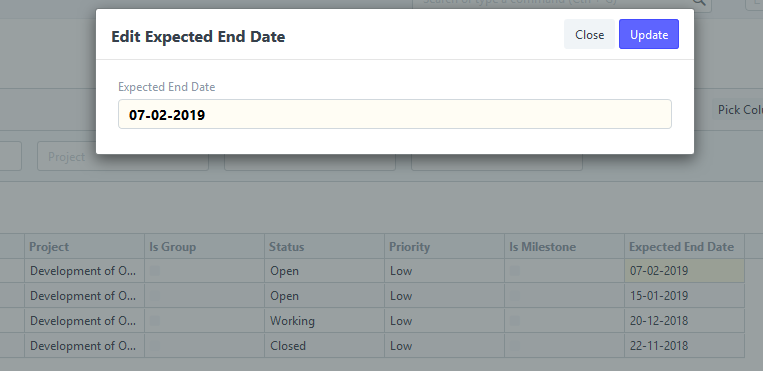763x371 pixels.
Task: Select the Expected End Date column header
Action: coord(685,247)
